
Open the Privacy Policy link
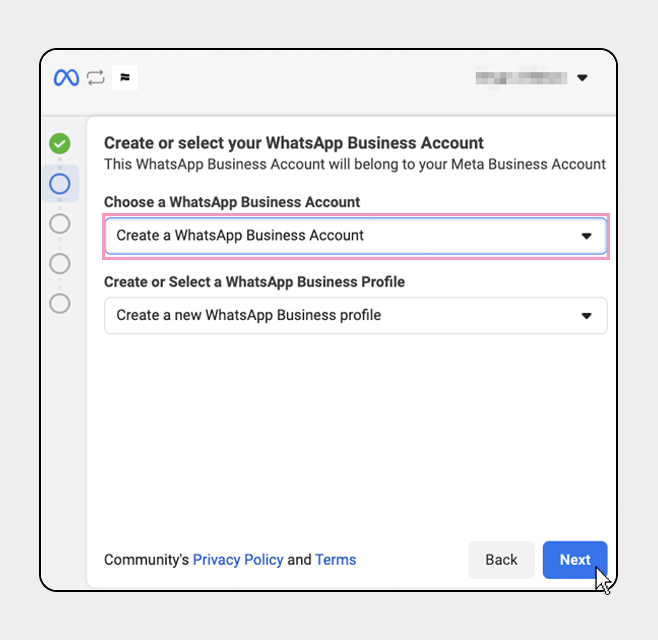(x=238, y=560)
